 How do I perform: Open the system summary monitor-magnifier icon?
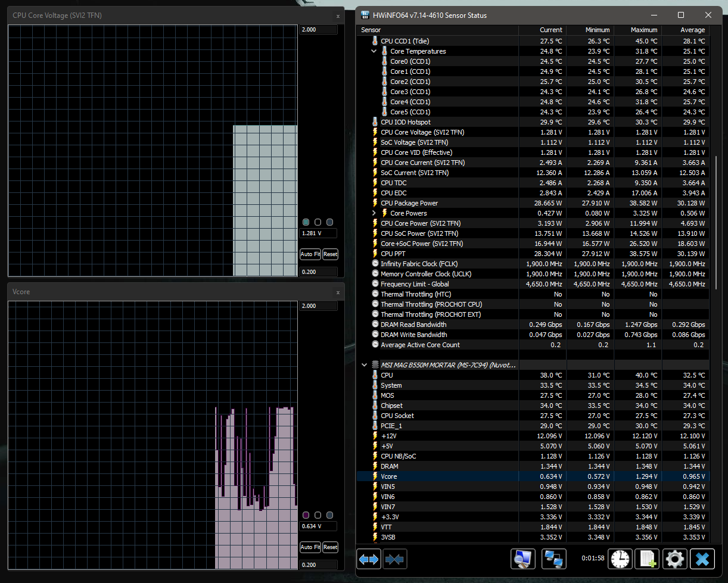tap(523, 559)
